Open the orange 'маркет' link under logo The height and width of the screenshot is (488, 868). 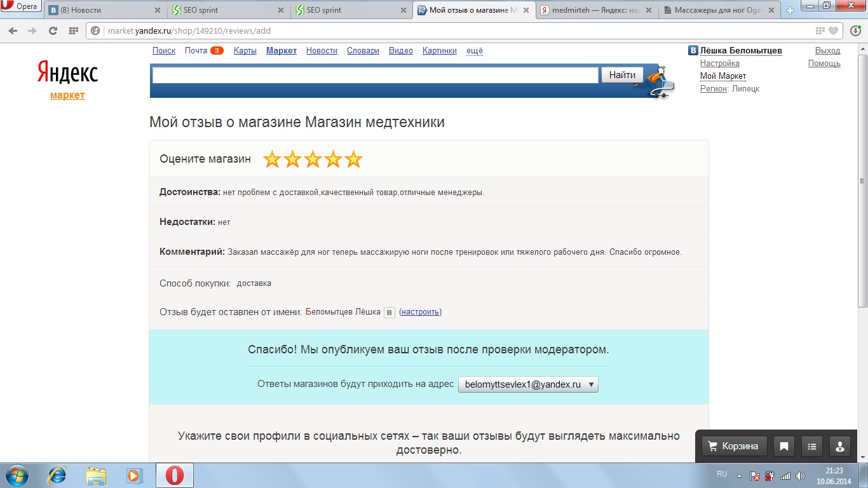67,95
